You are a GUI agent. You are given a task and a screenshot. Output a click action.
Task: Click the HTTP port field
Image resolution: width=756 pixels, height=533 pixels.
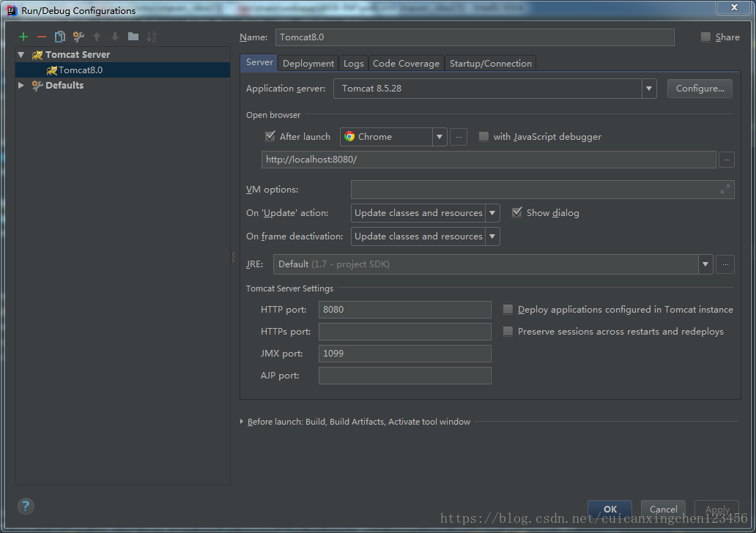click(404, 310)
